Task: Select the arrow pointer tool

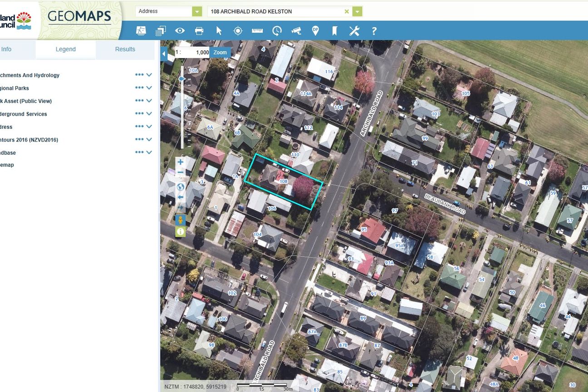Action: coord(219,30)
